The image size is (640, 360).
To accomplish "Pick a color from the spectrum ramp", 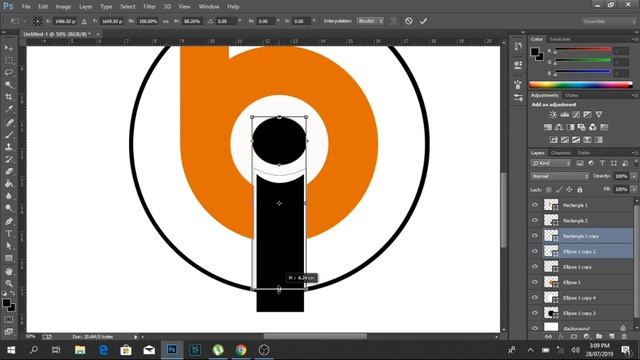I will pos(581,85).
